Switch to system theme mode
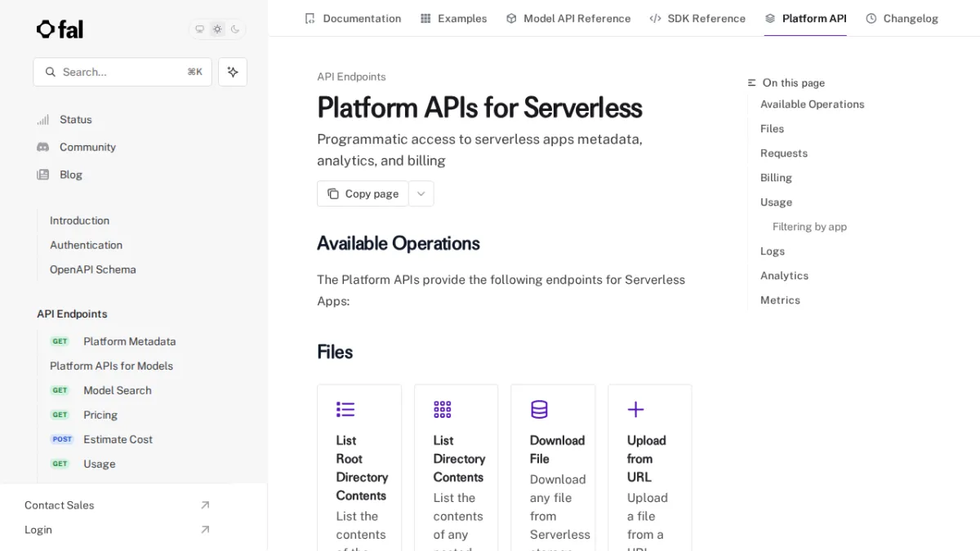The width and height of the screenshot is (980, 551). (199, 29)
